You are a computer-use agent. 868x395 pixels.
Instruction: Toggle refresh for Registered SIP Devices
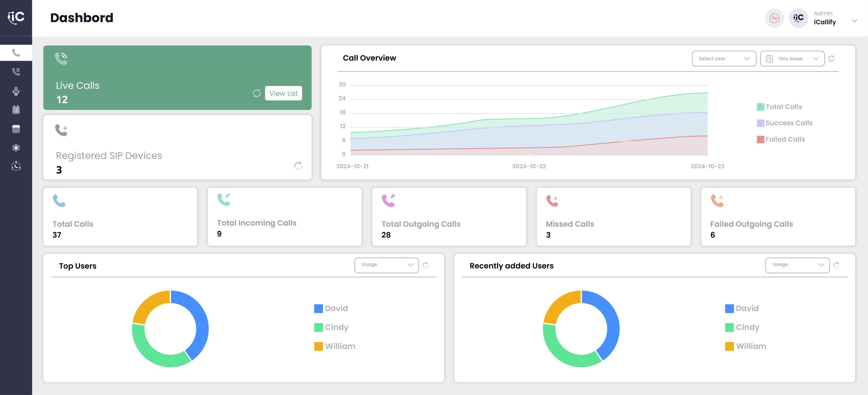click(x=298, y=165)
